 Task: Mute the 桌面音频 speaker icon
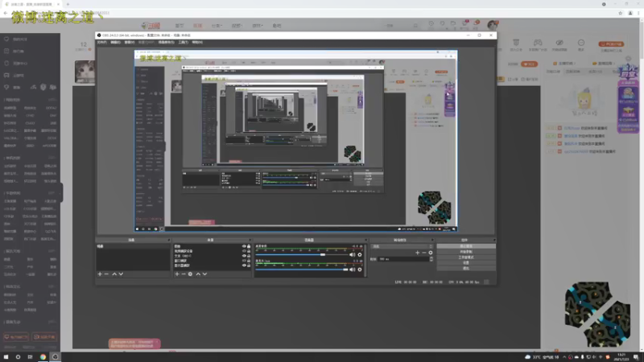[352, 254]
